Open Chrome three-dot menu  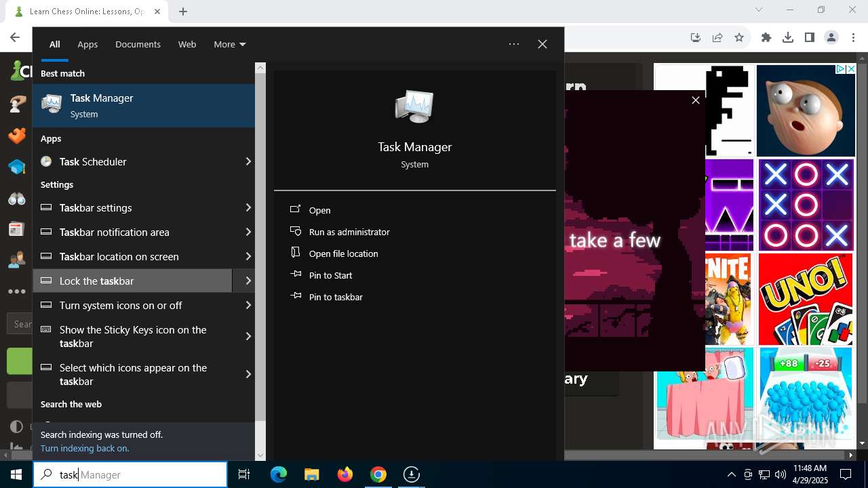tap(853, 37)
